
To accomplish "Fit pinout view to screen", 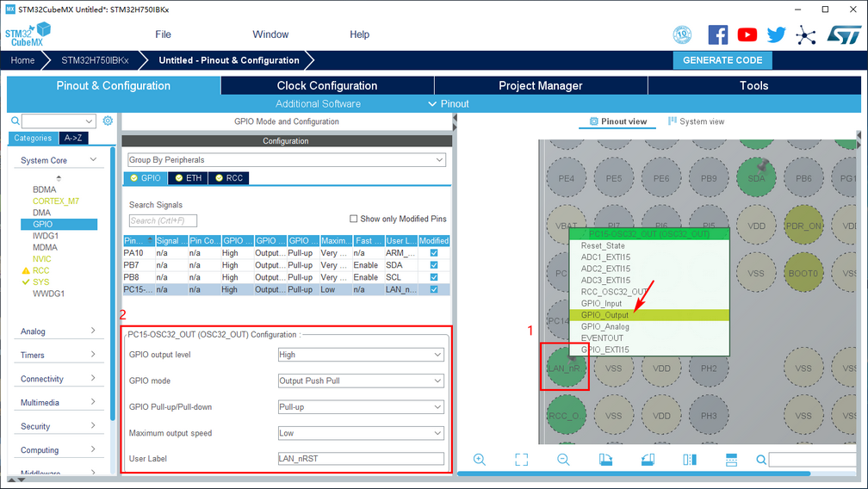I will tap(521, 460).
